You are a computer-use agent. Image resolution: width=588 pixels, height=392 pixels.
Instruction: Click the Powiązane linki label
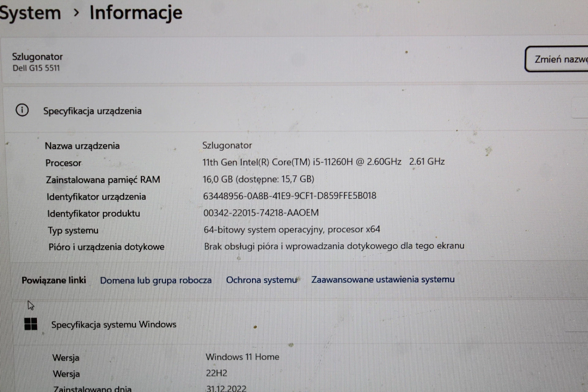(54, 280)
